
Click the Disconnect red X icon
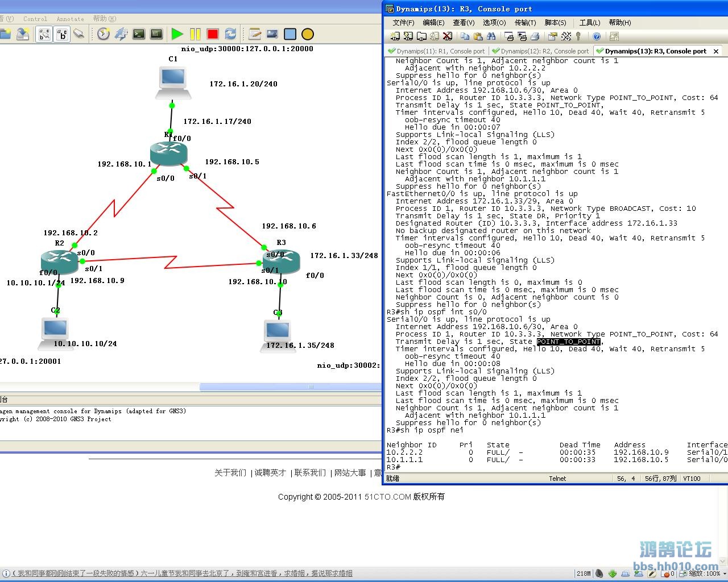(x=448, y=36)
